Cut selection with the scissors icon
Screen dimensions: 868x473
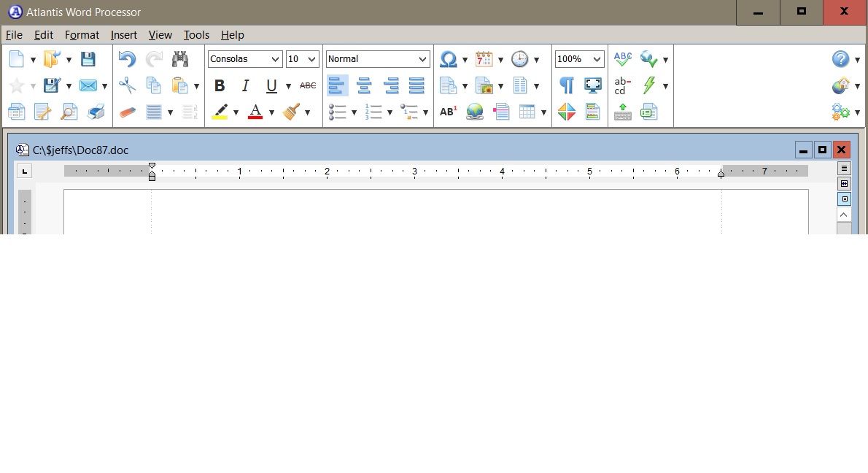pos(127,85)
